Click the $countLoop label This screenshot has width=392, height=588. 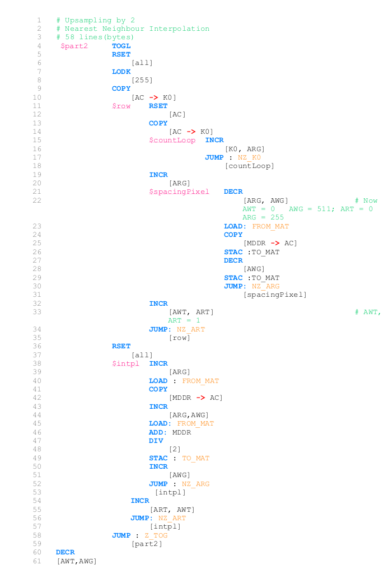coord(172,140)
